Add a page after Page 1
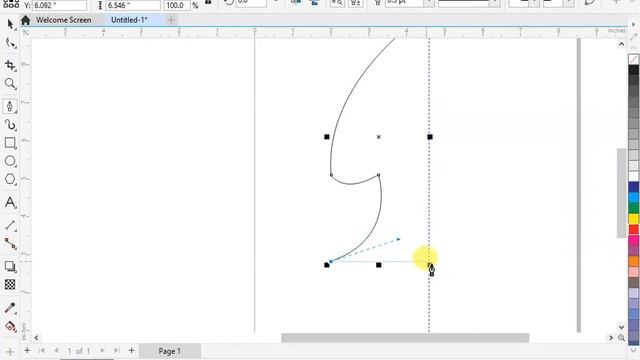640x360 pixels. 131,351
